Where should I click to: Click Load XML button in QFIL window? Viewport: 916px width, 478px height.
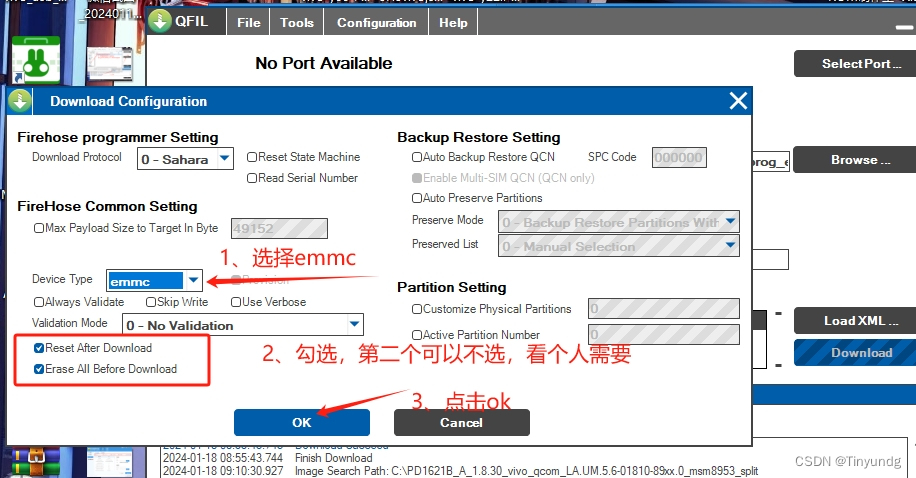(855, 321)
